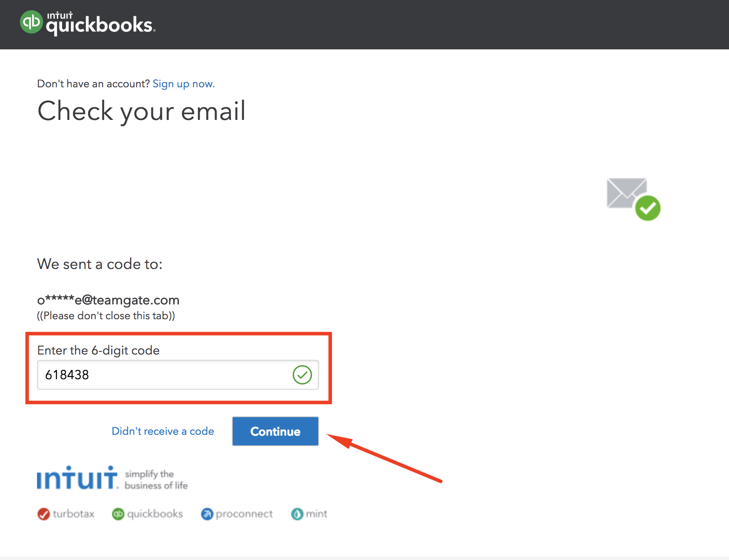Click the '(Please don't close this tab)' note
729x560 pixels.
[x=106, y=316]
